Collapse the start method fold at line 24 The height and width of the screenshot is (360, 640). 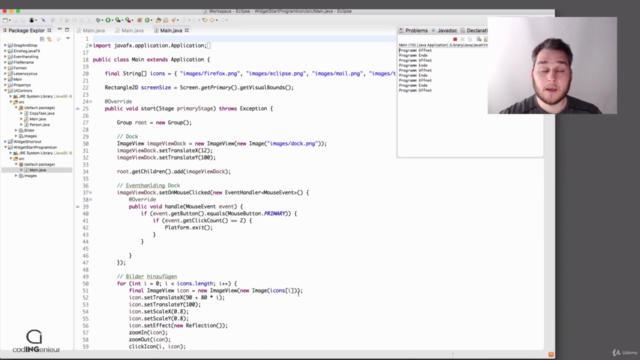tap(91, 102)
